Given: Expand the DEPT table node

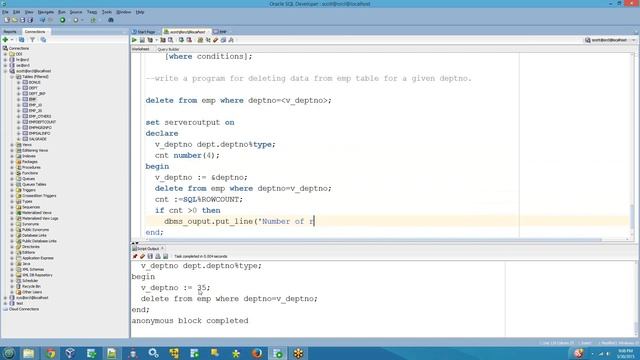Looking at the screenshot, I should tap(19, 88).
